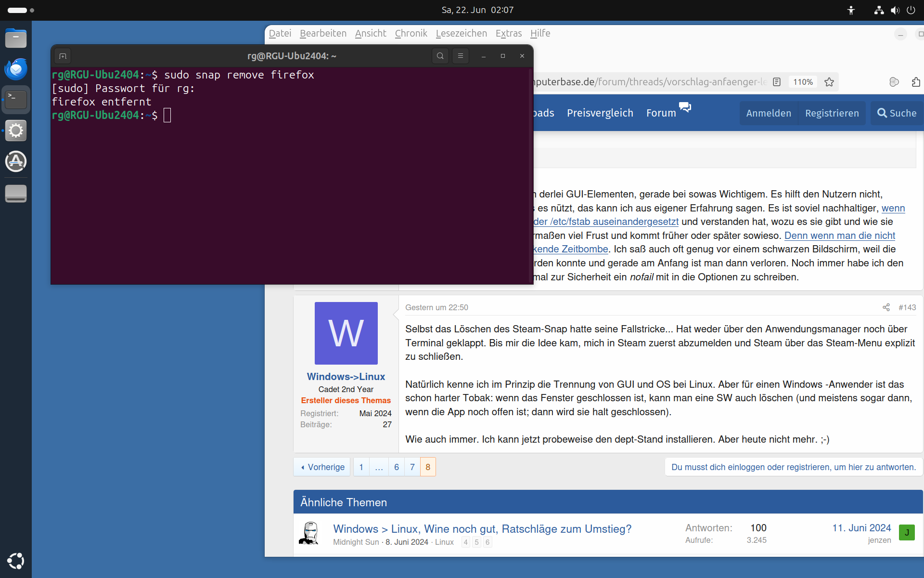The image size is (924, 578).
Task: Open the terminal hamburger menu
Action: pos(461,56)
